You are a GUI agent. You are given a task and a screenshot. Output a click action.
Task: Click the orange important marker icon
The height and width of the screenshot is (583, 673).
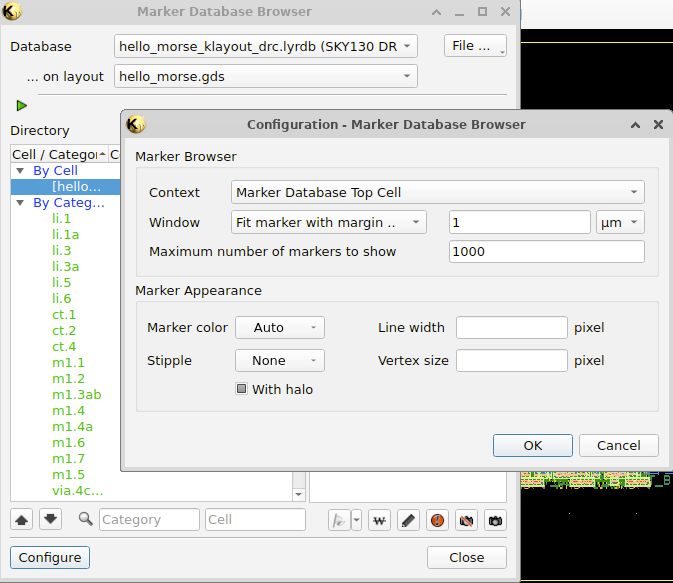coord(437,520)
